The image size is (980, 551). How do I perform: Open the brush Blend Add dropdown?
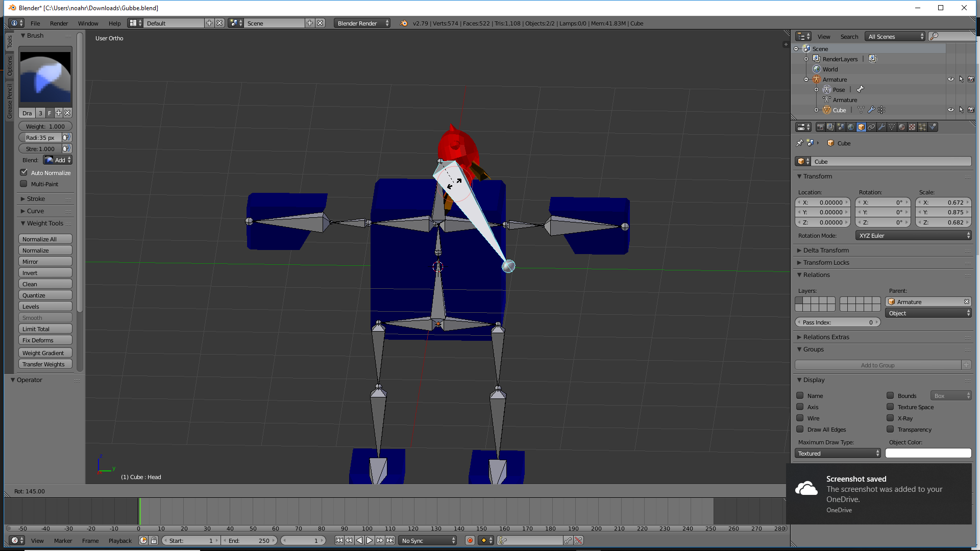coord(58,160)
